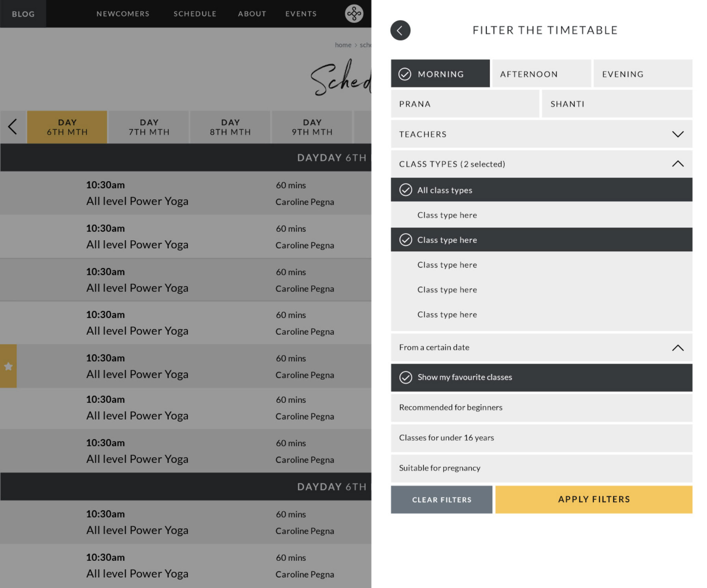Open the About menu item
The image size is (707, 588).
252,14
